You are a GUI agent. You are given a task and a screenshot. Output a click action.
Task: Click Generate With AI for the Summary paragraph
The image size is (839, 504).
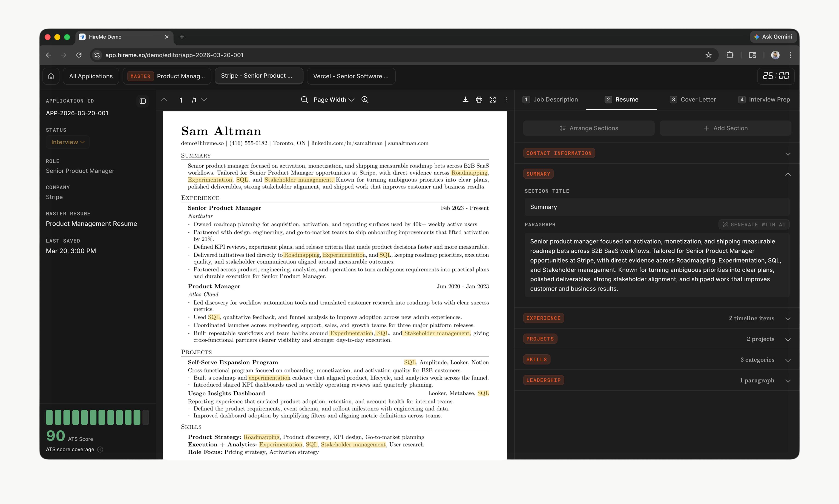[x=754, y=225]
